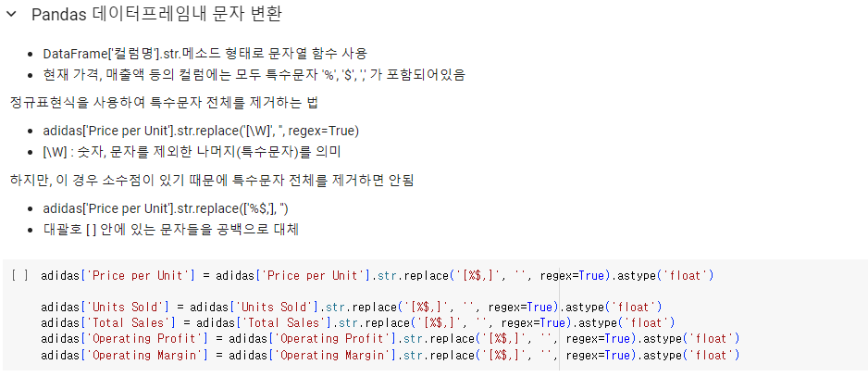
Task: Click bullet text 'DataFrame['컬럼명'].str.메소드 형태로 문자열 함수 사용'
Action: 205,54
